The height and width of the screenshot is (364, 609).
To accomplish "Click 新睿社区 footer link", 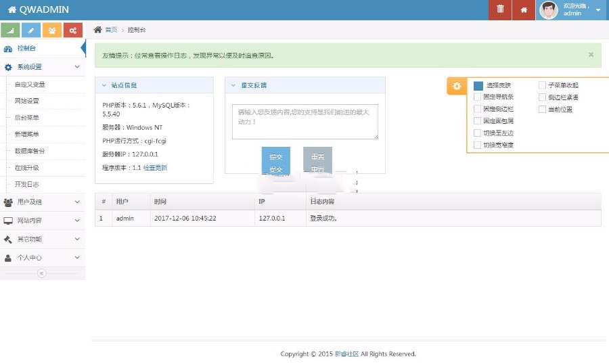I will click(346, 354).
